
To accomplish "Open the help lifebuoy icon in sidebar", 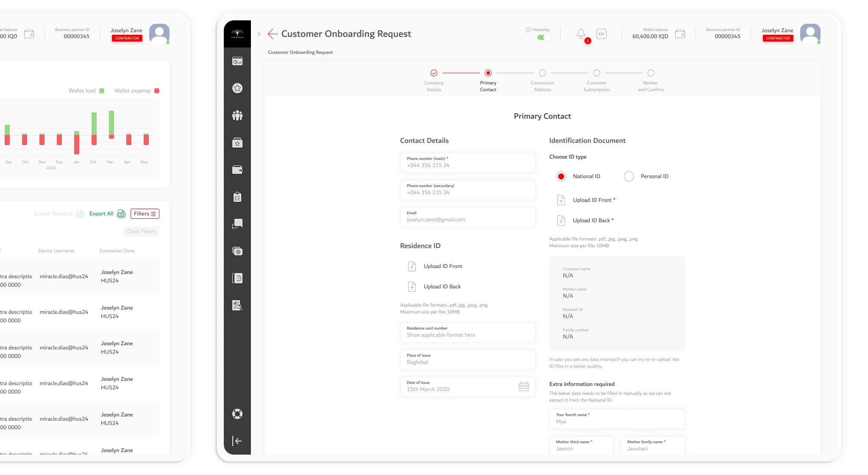I will [237, 414].
